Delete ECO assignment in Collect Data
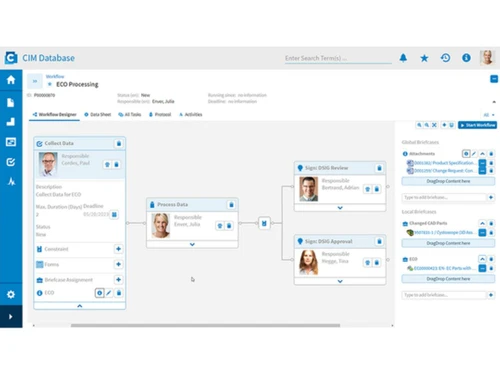500x375 pixels. 119,293
